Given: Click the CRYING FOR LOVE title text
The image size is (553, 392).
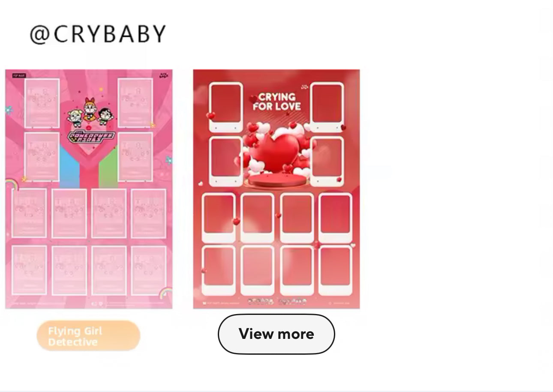Looking at the screenshot, I should click(x=277, y=102).
